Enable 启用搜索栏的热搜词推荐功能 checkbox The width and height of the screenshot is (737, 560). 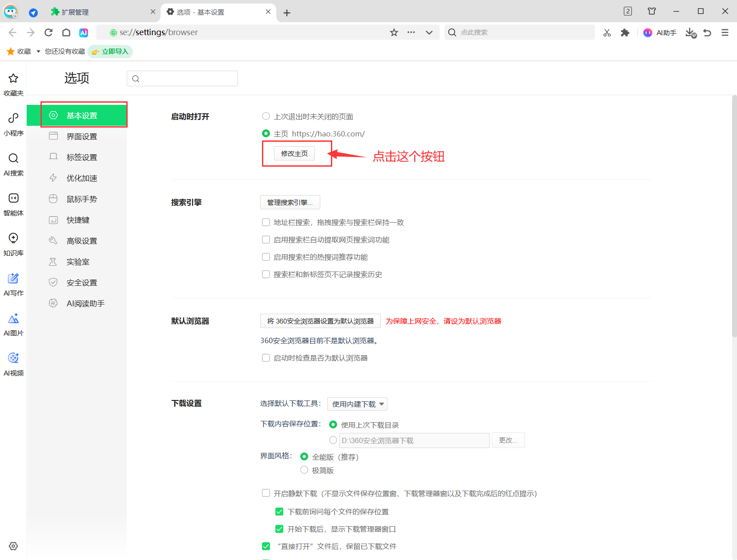[266, 257]
